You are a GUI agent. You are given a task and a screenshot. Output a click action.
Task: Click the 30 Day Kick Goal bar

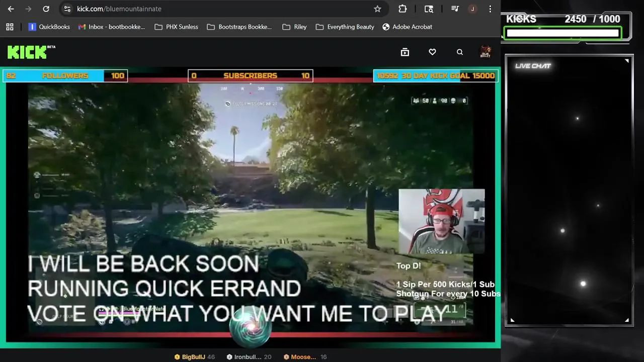[436, 75]
